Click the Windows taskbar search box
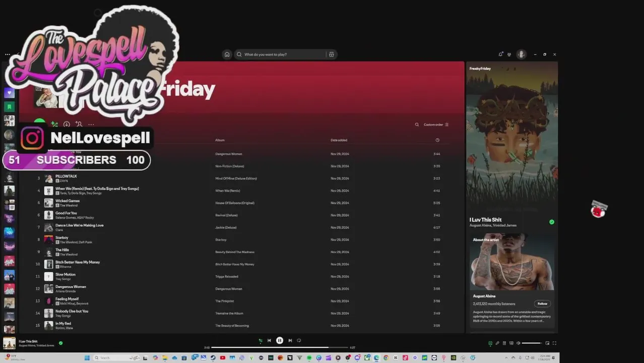 click(116, 358)
